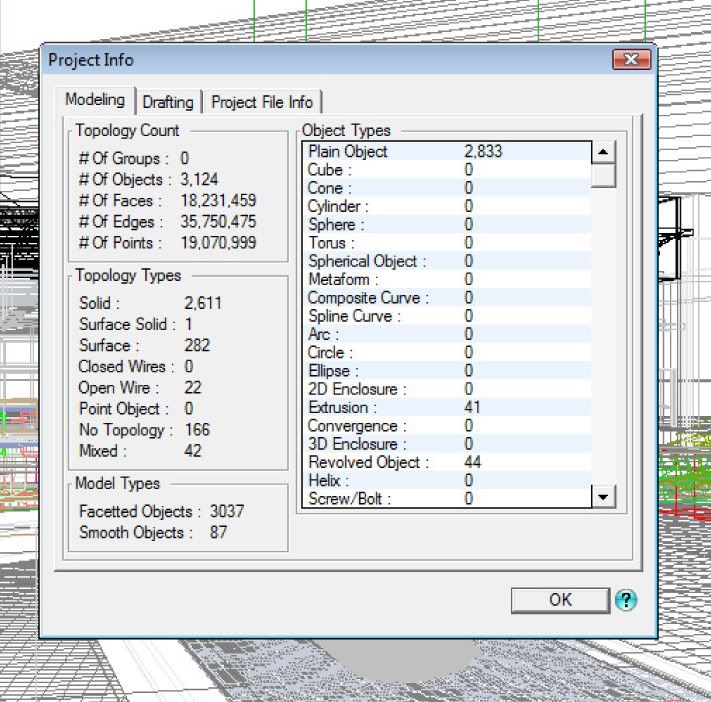Image resolution: width=711 pixels, height=702 pixels.
Task: Click the # Of Points value 19,070,999
Action: [x=218, y=243]
